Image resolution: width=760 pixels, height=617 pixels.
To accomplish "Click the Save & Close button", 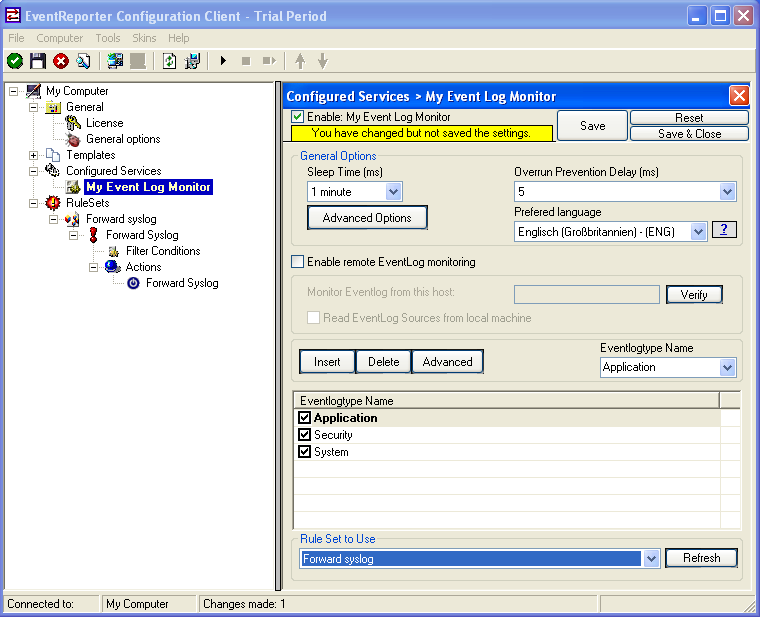I will pos(689,134).
